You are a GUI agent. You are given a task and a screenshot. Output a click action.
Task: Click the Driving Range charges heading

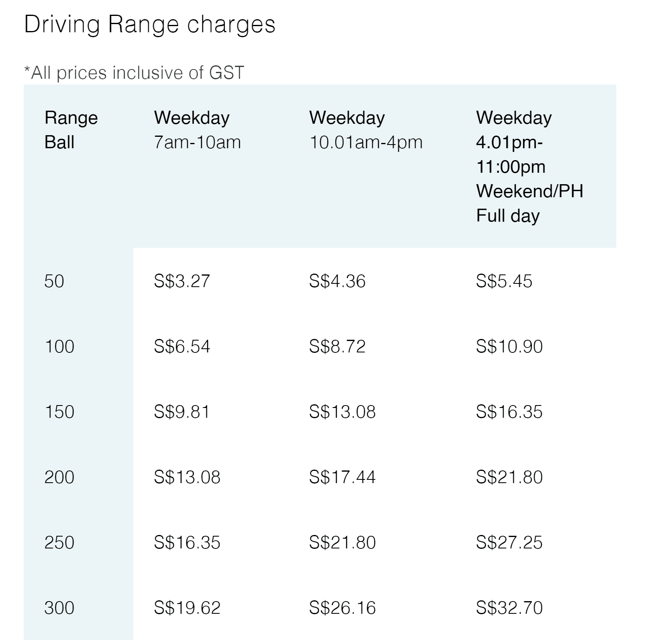(x=150, y=25)
